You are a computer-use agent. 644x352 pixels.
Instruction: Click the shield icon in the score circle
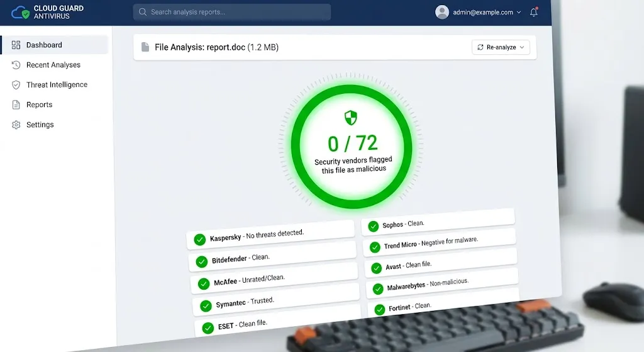pos(351,118)
